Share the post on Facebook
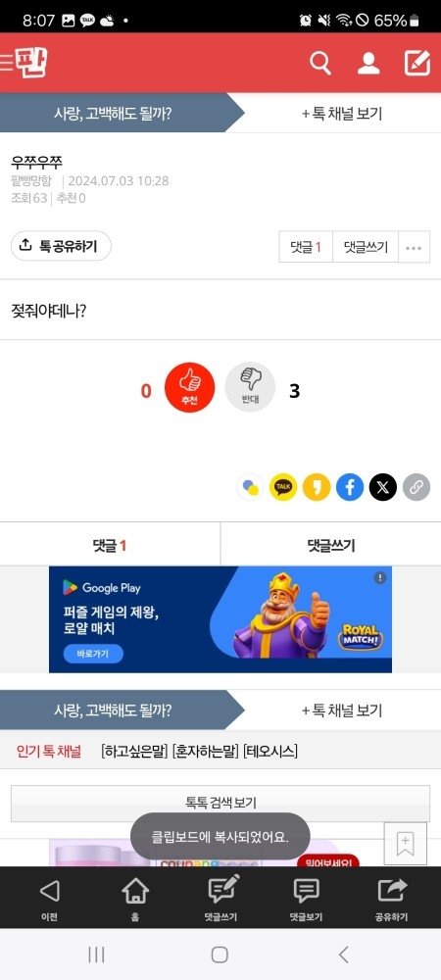 (350, 487)
